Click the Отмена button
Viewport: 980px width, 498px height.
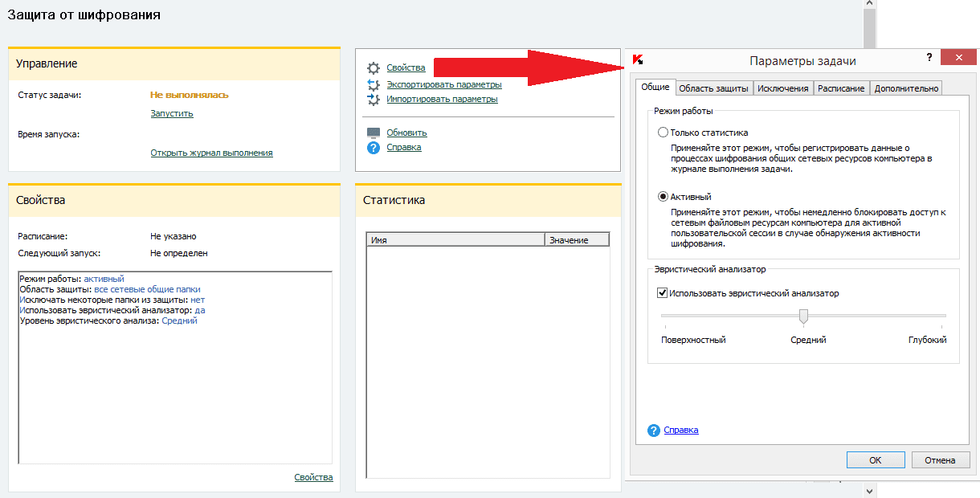coord(940,460)
